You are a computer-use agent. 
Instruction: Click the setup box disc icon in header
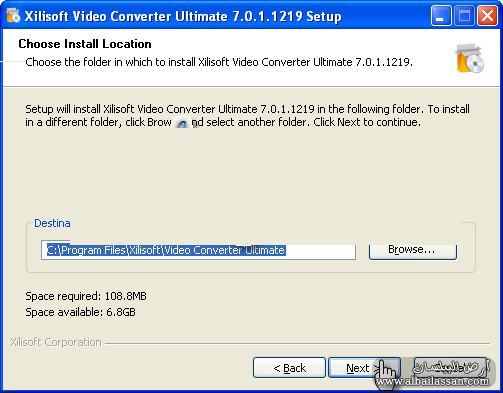469,58
